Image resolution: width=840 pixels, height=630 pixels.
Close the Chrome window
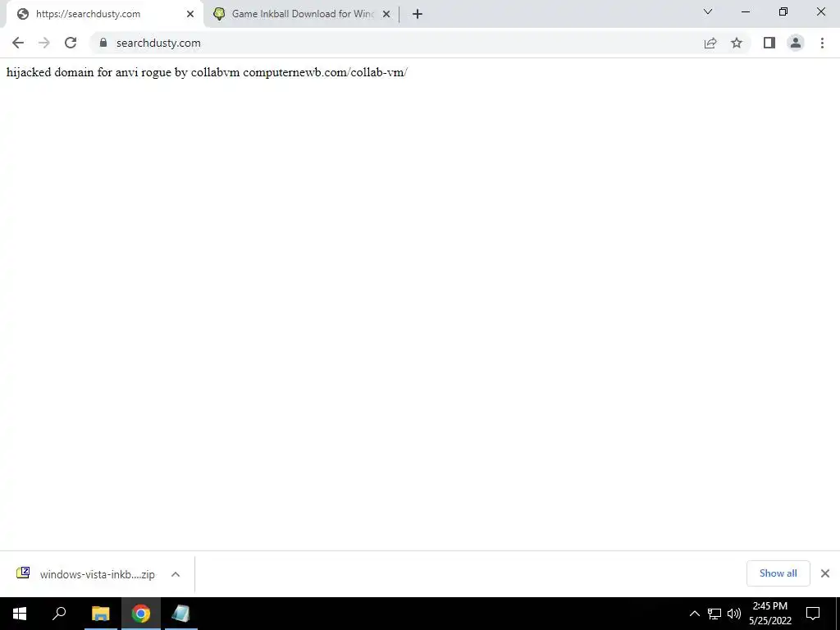[820, 11]
